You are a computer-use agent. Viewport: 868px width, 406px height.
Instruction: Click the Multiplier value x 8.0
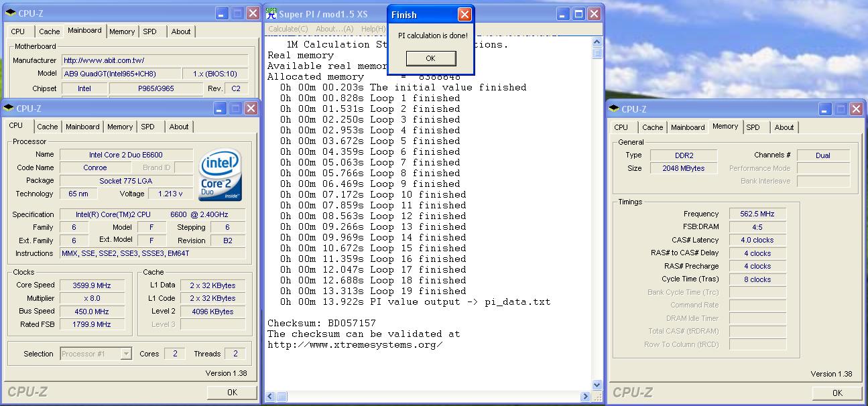(x=92, y=298)
